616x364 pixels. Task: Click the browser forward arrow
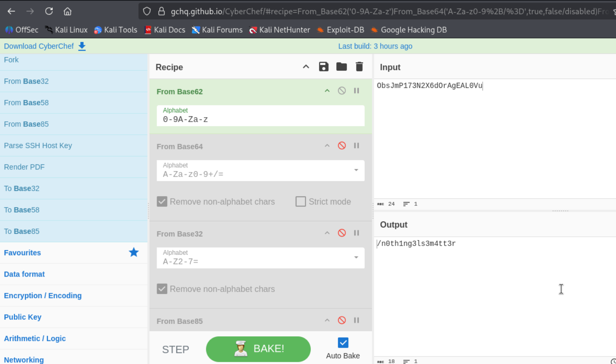30,11
